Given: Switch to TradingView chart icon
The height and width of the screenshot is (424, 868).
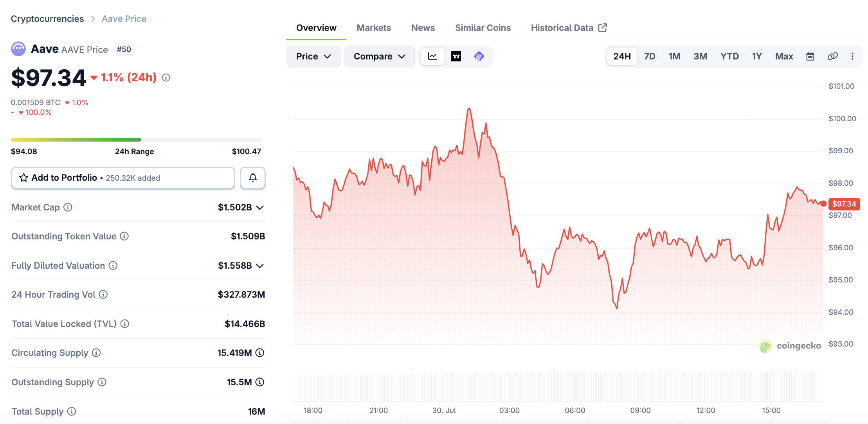Looking at the screenshot, I should click(456, 56).
